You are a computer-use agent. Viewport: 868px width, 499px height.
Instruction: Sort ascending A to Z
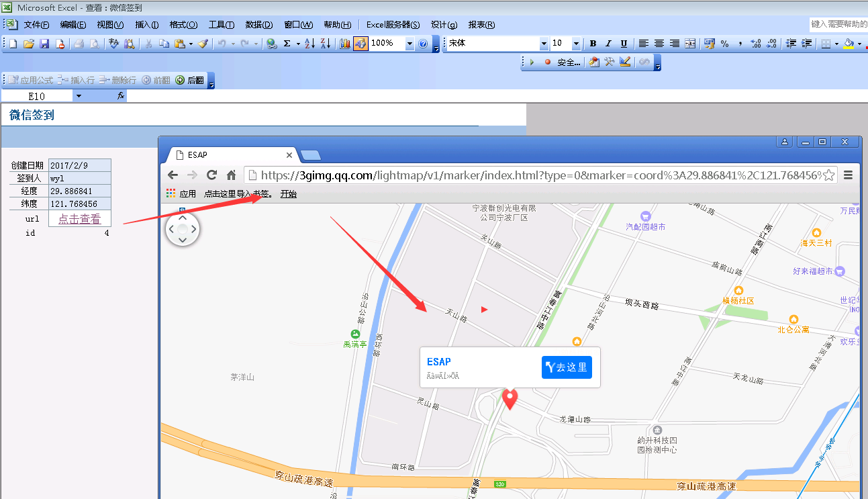[x=309, y=44]
